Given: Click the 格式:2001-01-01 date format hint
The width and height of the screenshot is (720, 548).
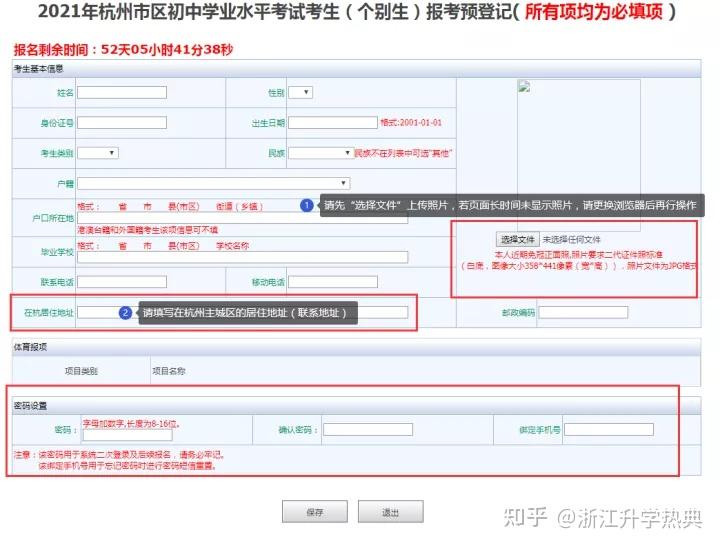Looking at the screenshot, I should 411,123.
